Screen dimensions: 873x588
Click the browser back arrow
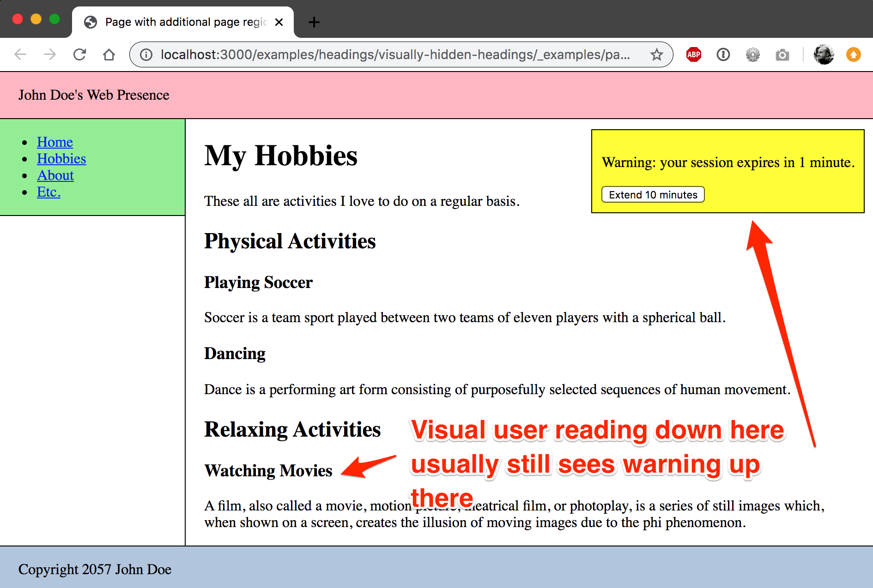(x=20, y=55)
